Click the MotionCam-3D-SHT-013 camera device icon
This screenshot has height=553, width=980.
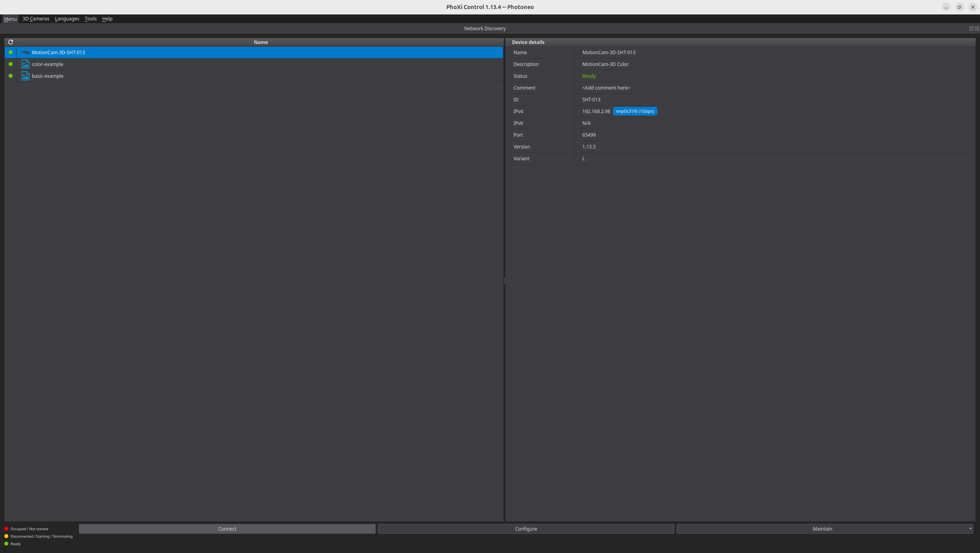coord(26,52)
